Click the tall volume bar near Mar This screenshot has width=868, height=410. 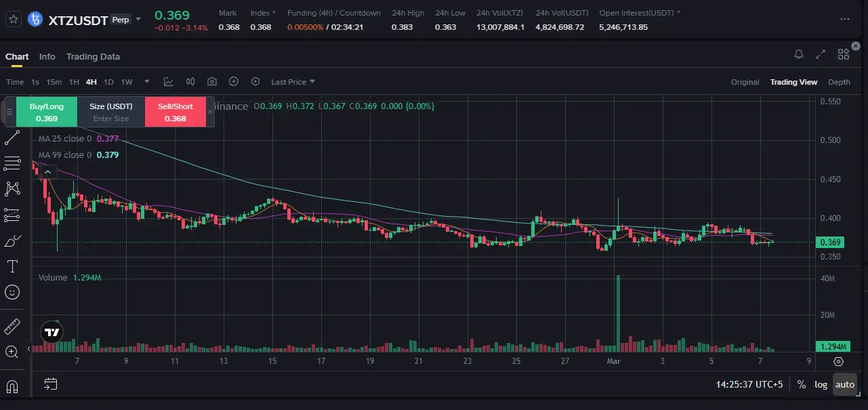pos(619,313)
